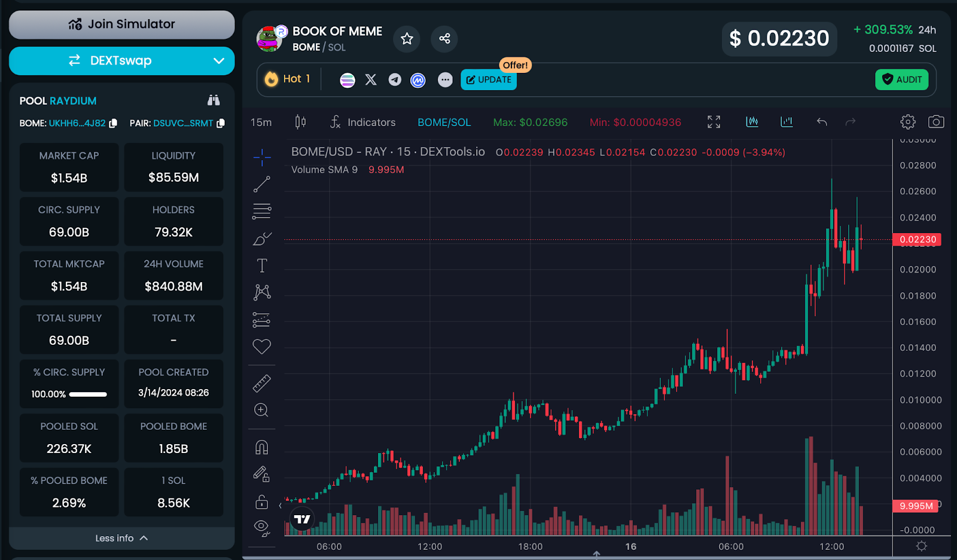Viewport: 957px width, 560px height.
Task: Click the MARKET CAP $1.54B card
Action: [x=69, y=167]
